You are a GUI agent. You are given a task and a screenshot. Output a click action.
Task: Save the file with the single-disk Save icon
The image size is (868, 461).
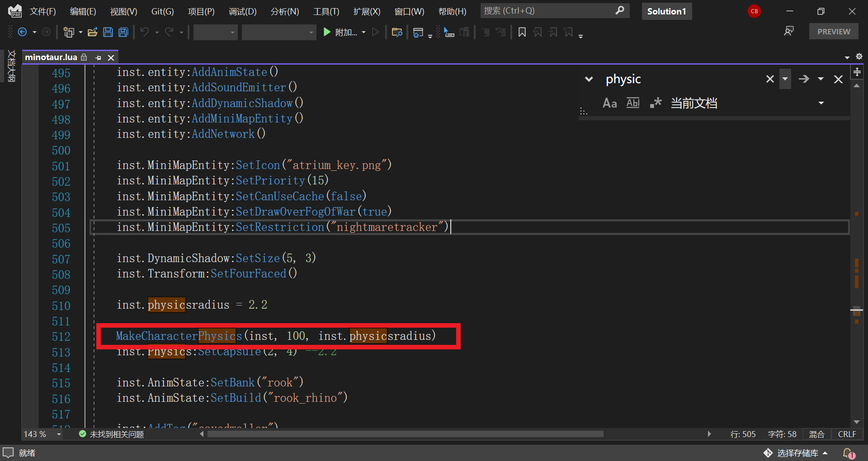click(108, 32)
